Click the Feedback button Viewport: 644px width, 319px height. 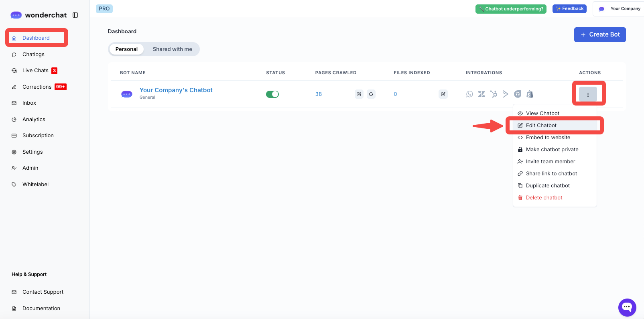(569, 9)
